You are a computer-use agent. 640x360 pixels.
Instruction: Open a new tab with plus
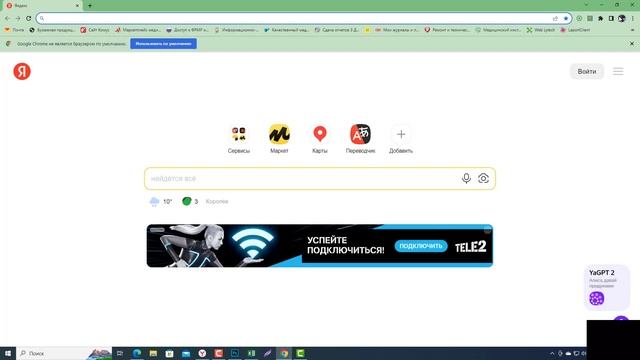tap(90, 6)
